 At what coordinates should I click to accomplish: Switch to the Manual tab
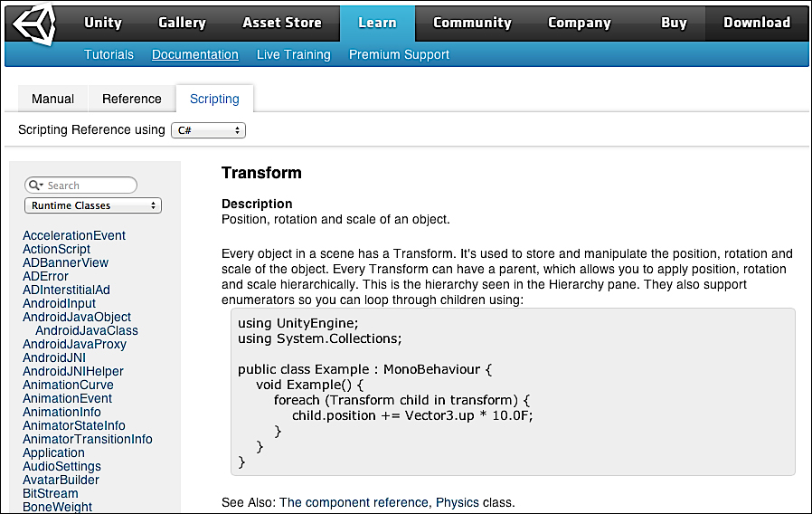(x=52, y=99)
